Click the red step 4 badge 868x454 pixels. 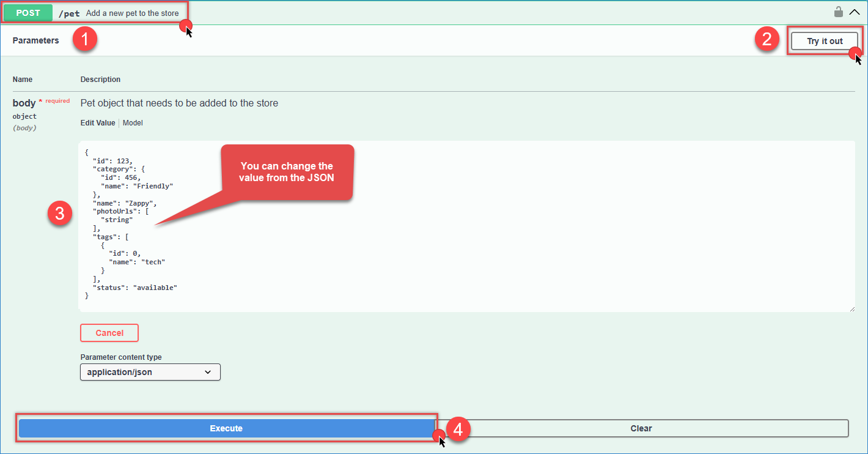458,429
